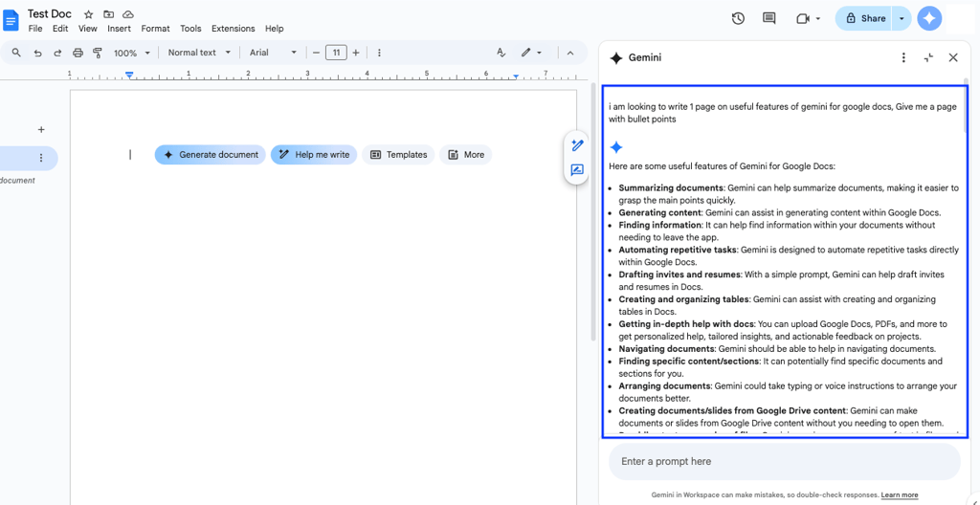Open the version history clock icon
The height and width of the screenshot is (505, 980).
(x=738, y=18)
